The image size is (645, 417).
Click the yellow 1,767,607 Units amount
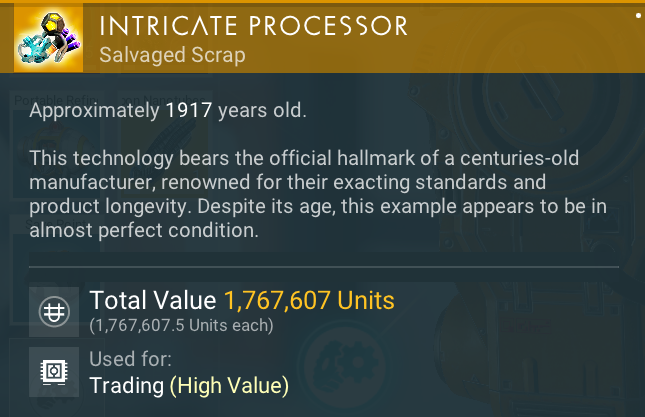[x=309, y=300]
